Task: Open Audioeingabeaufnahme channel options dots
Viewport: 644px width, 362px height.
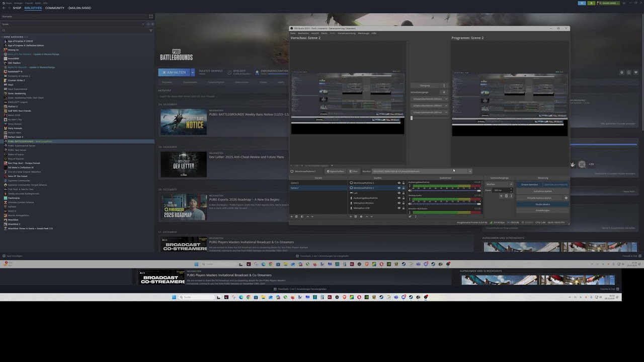Action: click(410, 186)
